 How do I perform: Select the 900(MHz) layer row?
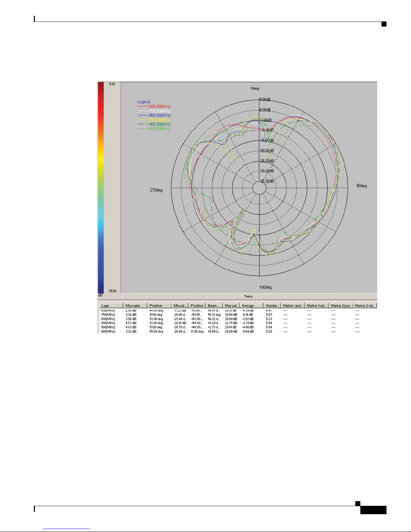coord(108,327)
